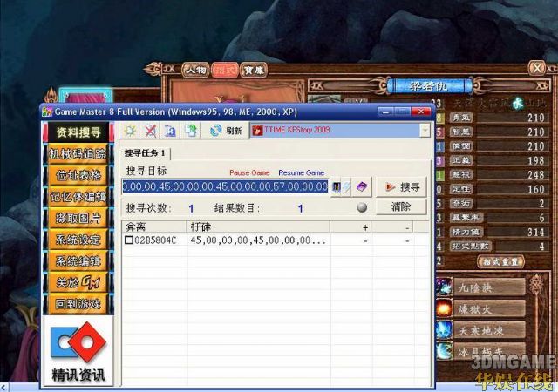This screenshot has height=392, width=558.
Task: Select the value cell 45,00,00,00,45,00,00,00...
Action: click(x=258, y=240)
